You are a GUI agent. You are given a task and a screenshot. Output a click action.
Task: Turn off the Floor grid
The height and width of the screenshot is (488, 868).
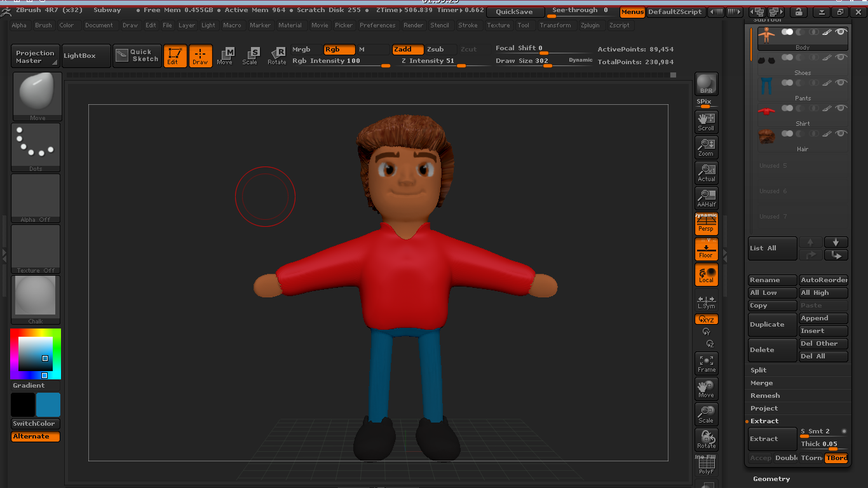pyautogui.click(x=706, y=250)
